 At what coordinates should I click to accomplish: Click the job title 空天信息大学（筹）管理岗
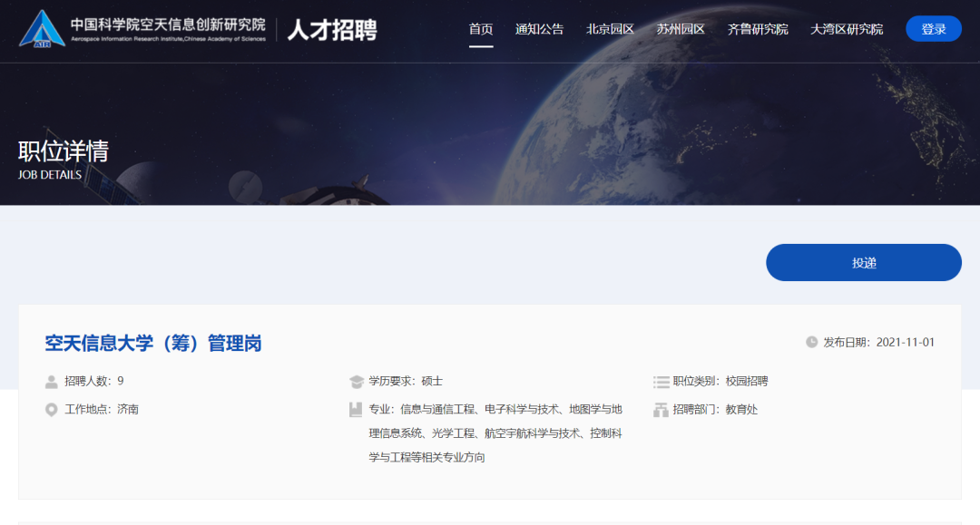153,344
